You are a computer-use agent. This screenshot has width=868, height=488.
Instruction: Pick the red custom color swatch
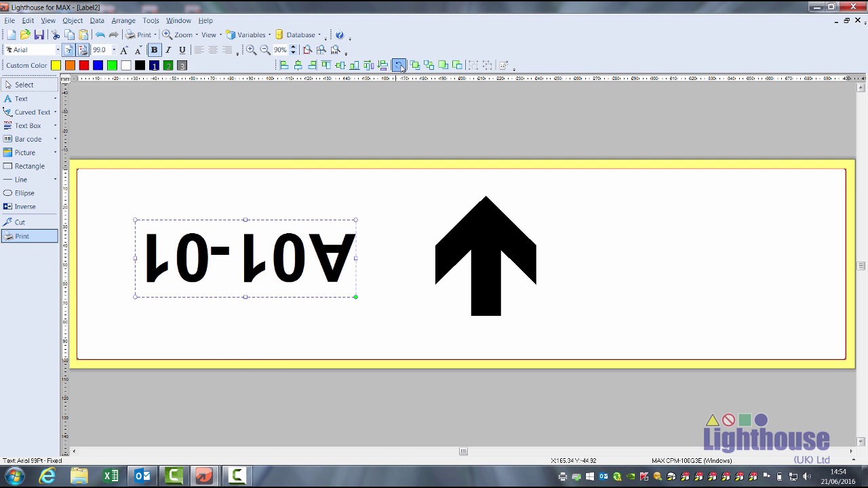(x=84, y=66)
